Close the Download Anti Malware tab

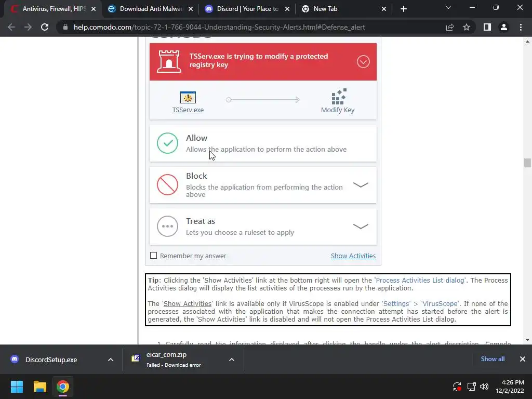[x=191, y=9]
